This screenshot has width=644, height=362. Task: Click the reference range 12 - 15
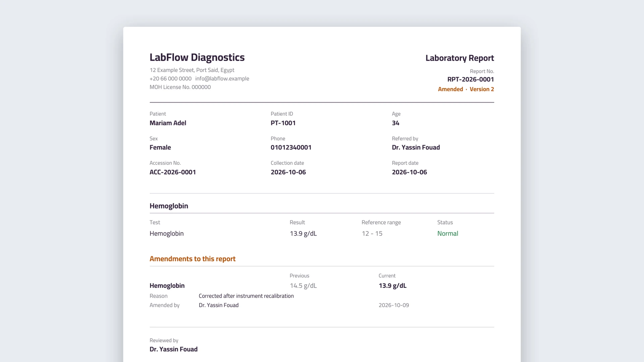click(372, 234)
